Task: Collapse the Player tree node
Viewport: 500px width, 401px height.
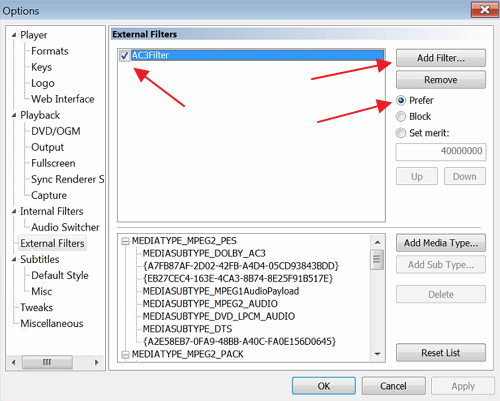Action: 14,35
